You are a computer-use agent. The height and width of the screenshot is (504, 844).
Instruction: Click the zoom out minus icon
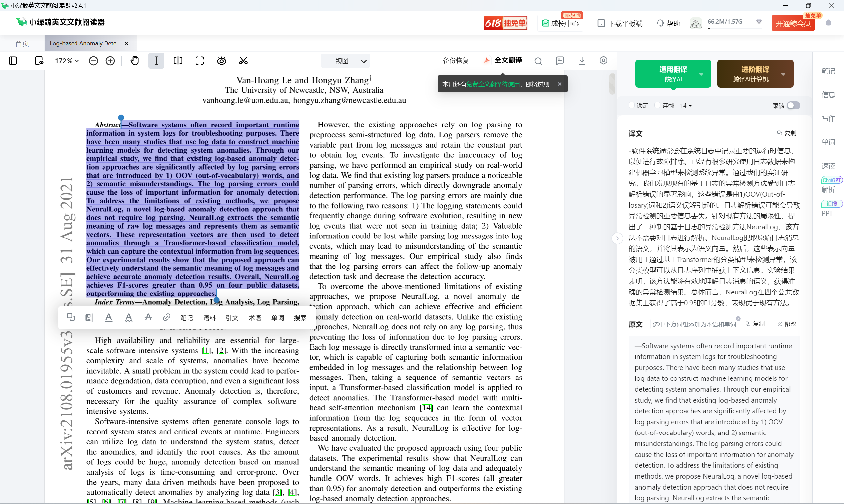pyautogui.click(x=93, y=61)
